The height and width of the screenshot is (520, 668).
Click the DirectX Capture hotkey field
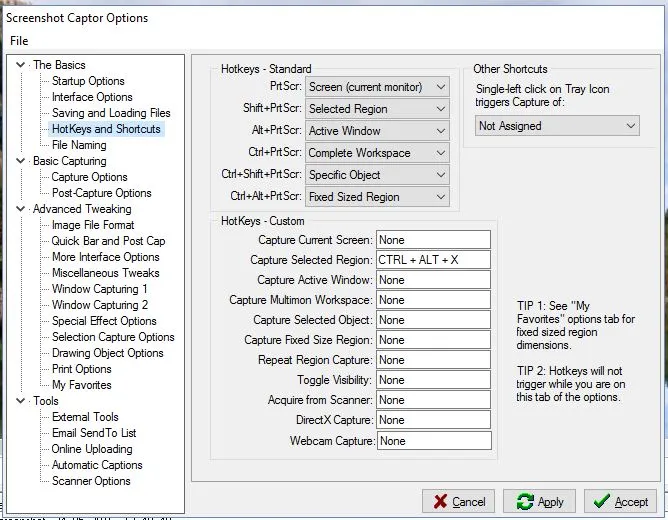433,420
